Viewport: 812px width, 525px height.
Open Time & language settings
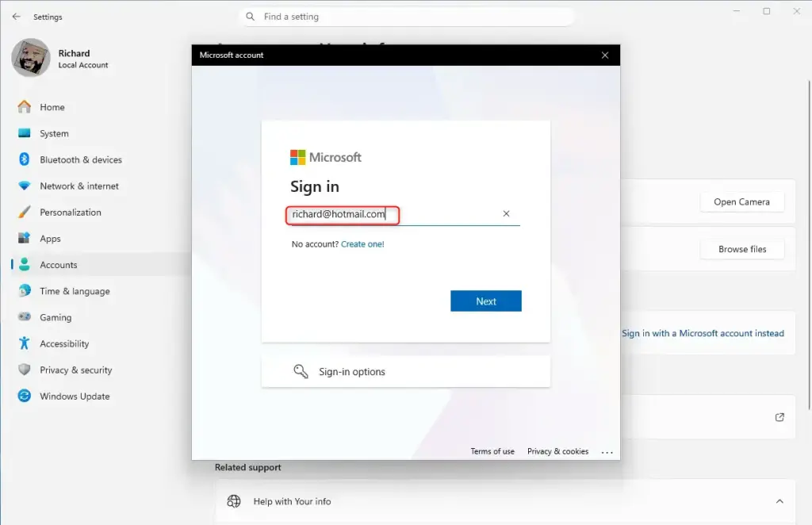tap(75, 291)
